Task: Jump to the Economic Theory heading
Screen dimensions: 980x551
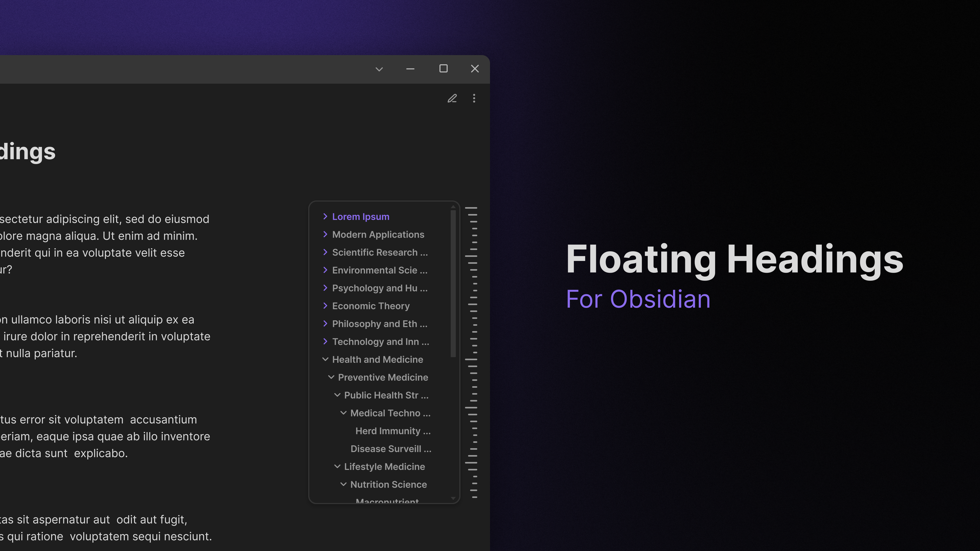Action: coord(371,306)
